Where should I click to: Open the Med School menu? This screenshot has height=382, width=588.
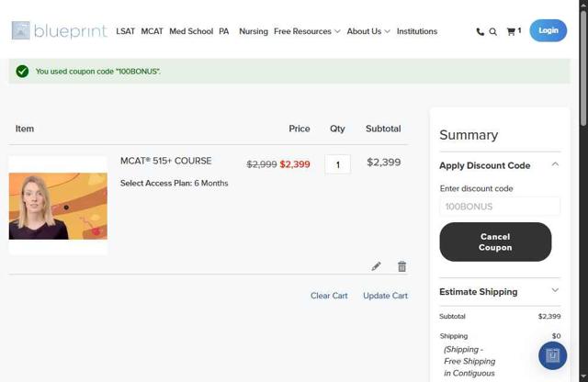tap(191, 31)
